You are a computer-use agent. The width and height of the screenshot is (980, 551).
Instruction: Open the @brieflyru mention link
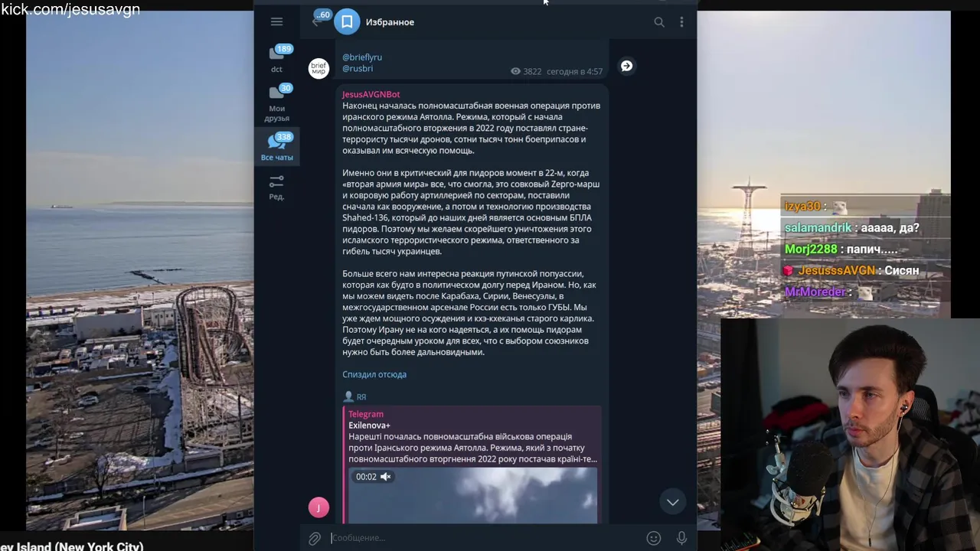(362, 57)
